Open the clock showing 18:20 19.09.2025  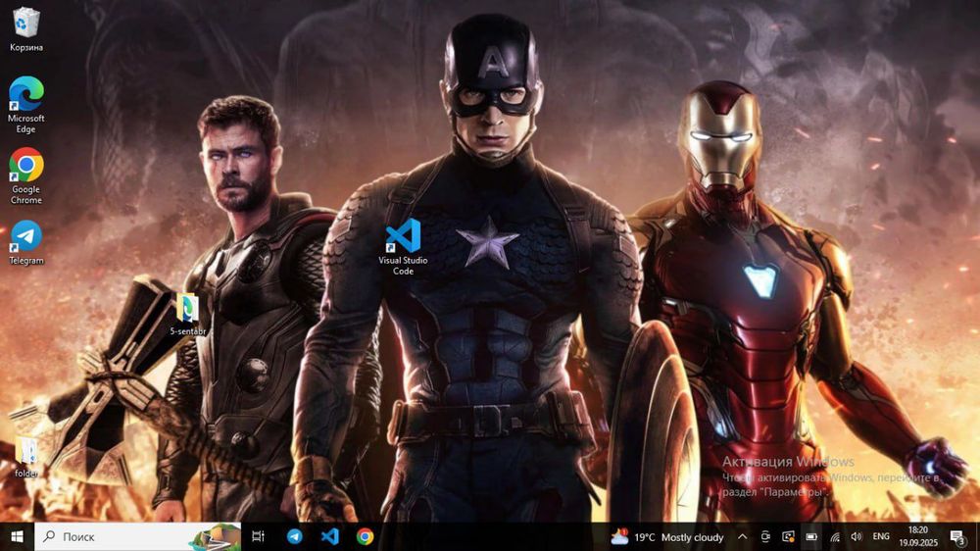coord(918,536)
